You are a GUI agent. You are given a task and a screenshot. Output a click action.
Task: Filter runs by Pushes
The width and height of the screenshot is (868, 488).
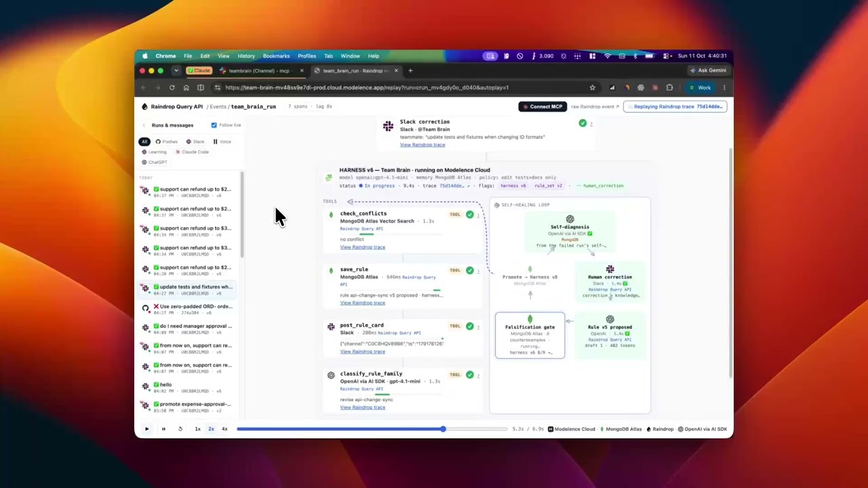click(x=166, y=142)
